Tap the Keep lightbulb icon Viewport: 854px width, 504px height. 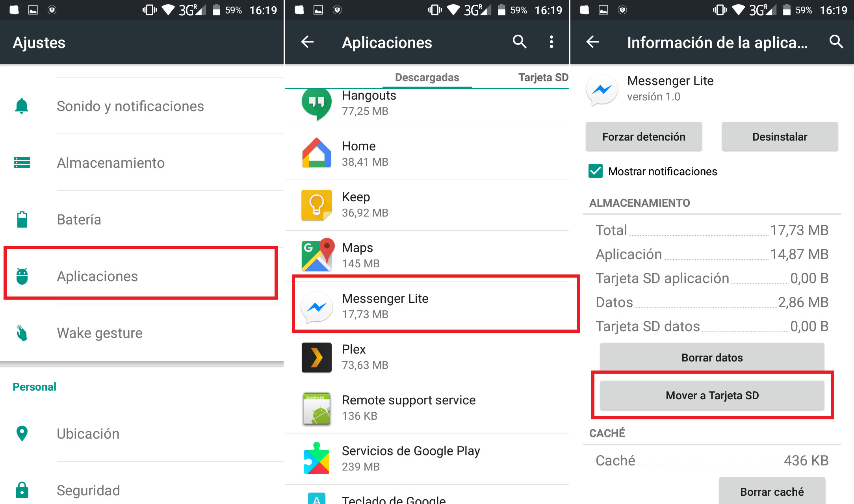click(x=317, y=205)
